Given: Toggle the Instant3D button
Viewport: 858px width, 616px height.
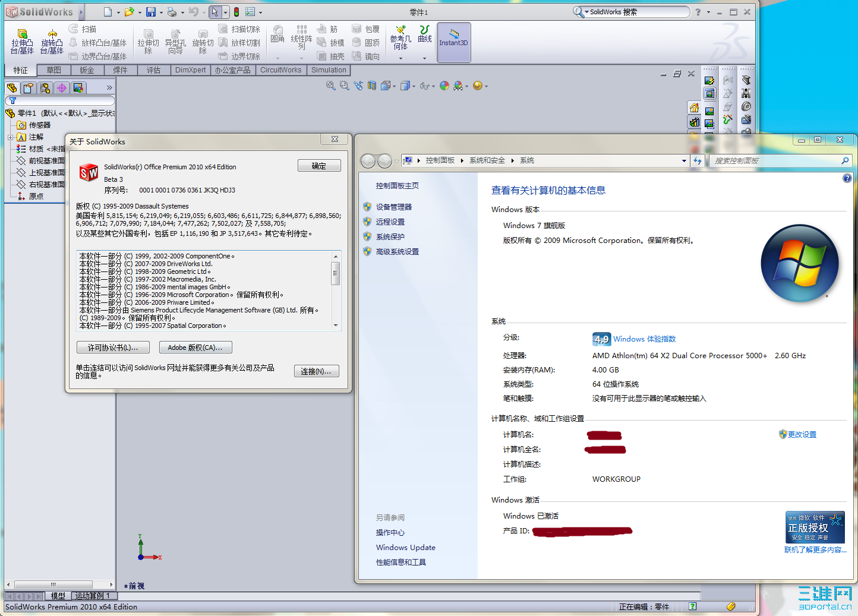Looking at the screenshot, I should [454, 42].
